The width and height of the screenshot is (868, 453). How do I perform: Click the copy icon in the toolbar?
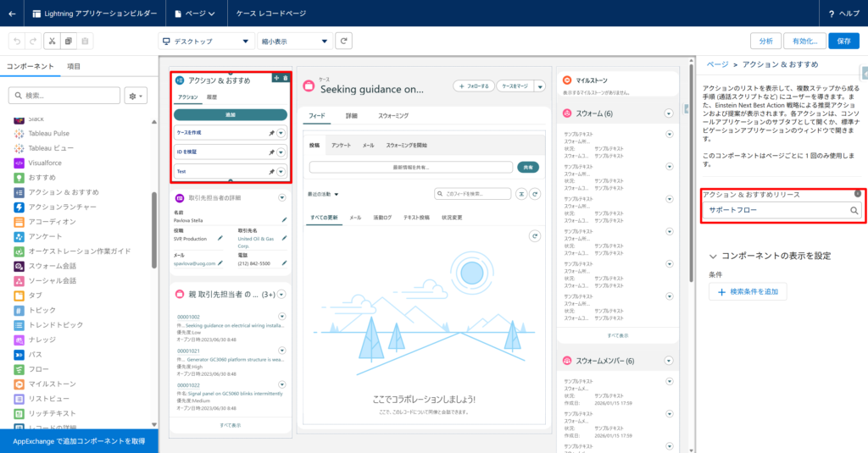69,41
